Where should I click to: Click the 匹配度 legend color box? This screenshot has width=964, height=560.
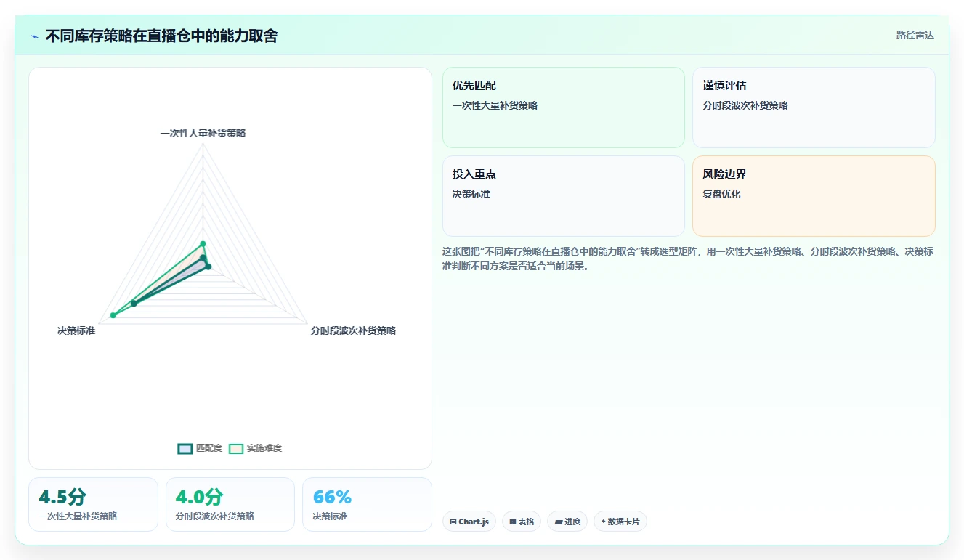(x=185, y=448)
